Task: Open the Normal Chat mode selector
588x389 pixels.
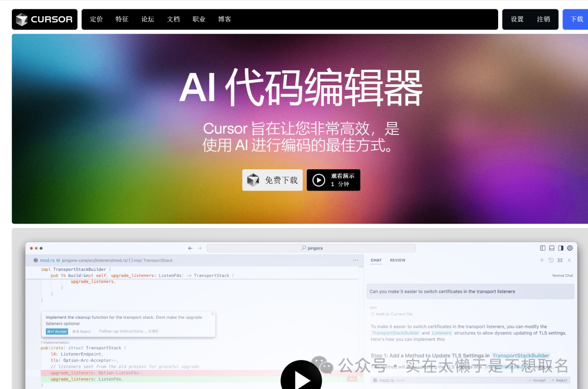Action: pos(562,275)
